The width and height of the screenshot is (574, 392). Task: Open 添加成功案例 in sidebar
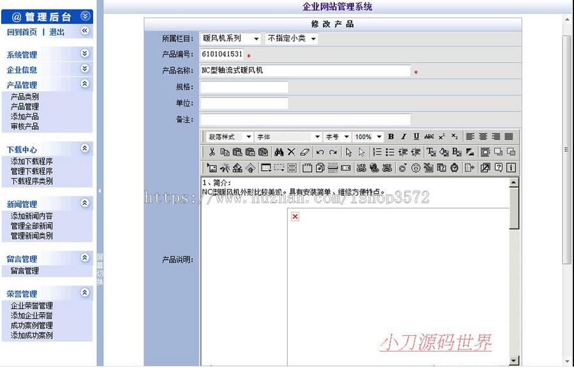(31, 335)
